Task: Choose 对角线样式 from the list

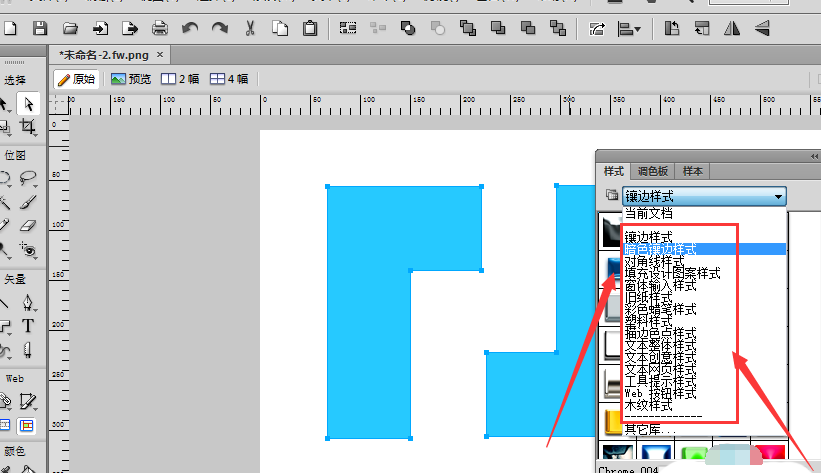Action: click(x=704, y=261)
